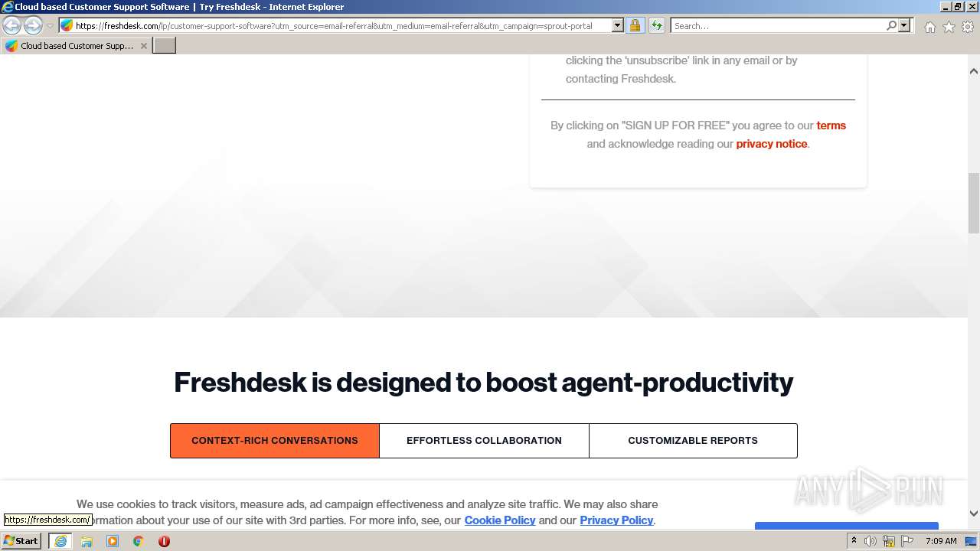Image resolution: width=980 pixels, height=551 pixels.
Task: Go back with the browser Back arrow
Action: [11, 26]
